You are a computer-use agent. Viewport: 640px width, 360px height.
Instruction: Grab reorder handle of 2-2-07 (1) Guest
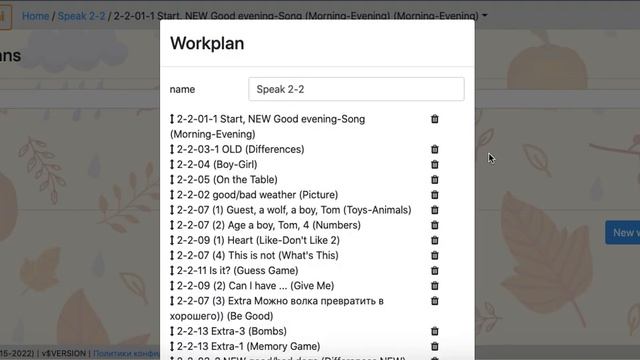click(172, 210)
